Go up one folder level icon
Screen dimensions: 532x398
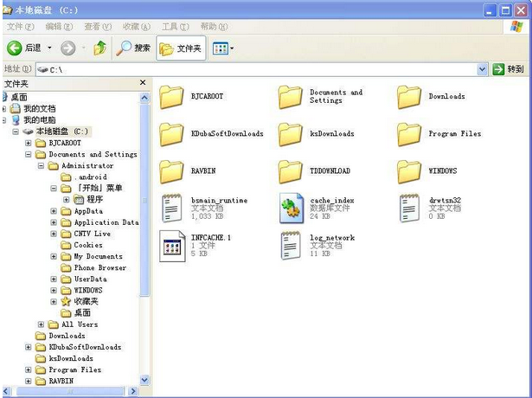99,48
